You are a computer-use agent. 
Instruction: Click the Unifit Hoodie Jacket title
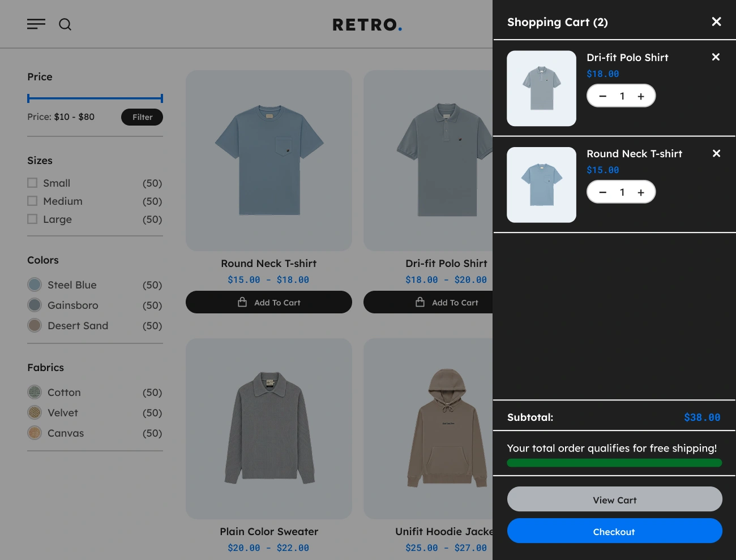pyautogui.click(x=444, y=532)
